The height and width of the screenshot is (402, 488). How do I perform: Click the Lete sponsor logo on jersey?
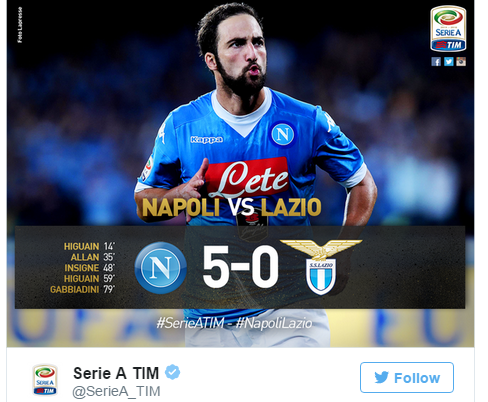pyautogui.click(x=247, y=178)
